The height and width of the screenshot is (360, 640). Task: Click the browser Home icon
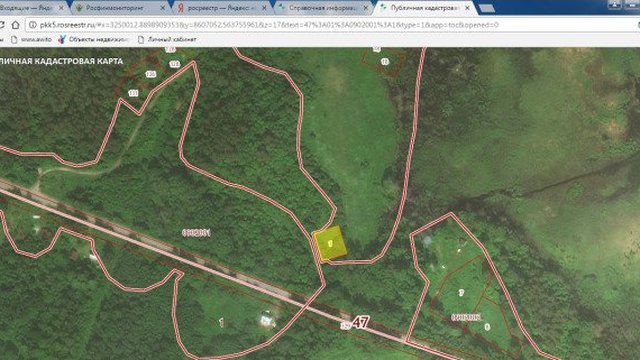(15, 25)
